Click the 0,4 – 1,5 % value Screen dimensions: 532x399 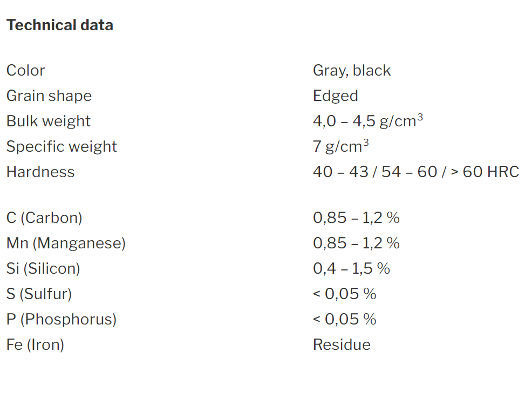pos(351,268)
